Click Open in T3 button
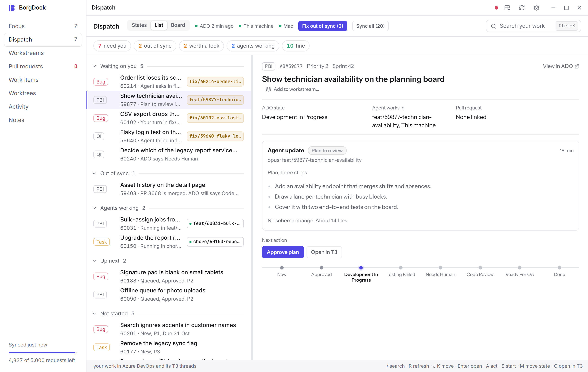 coord(324,252)
